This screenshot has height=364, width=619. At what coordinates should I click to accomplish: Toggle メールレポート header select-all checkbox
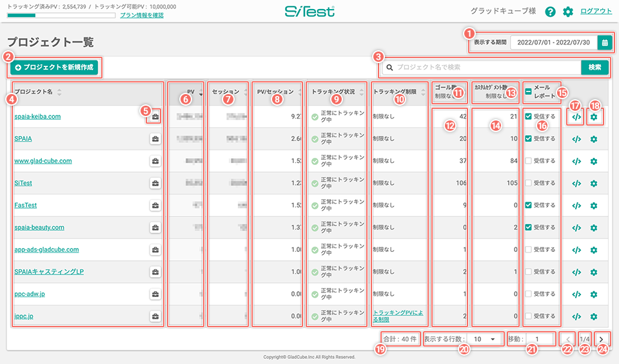coord(528,91)
